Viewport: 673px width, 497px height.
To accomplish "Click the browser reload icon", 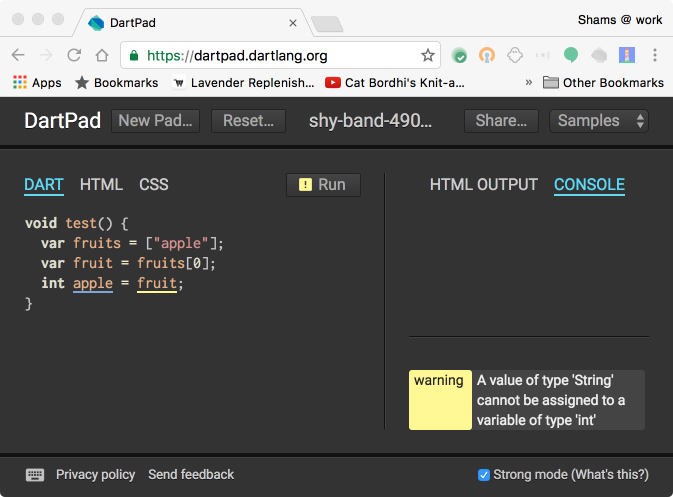I will pos(74,56).
